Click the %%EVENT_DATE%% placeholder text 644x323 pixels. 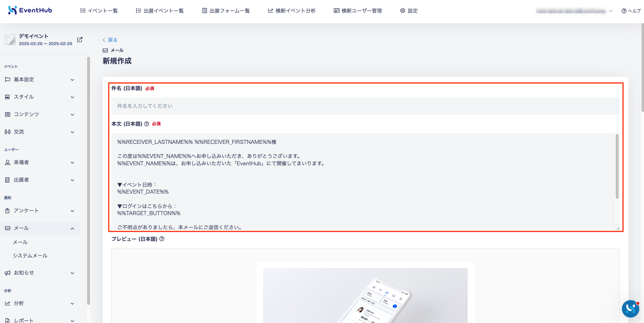(143, 192)
